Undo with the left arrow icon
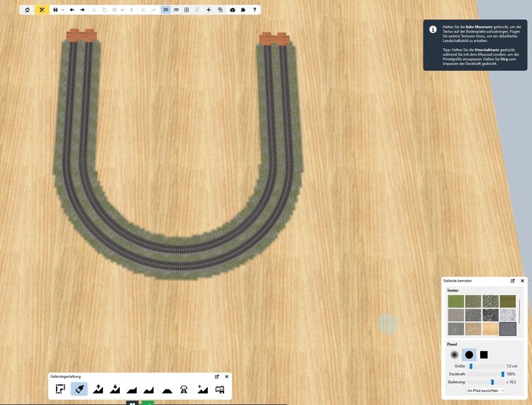This screenshot has height=405, width=532. [72, 10]
